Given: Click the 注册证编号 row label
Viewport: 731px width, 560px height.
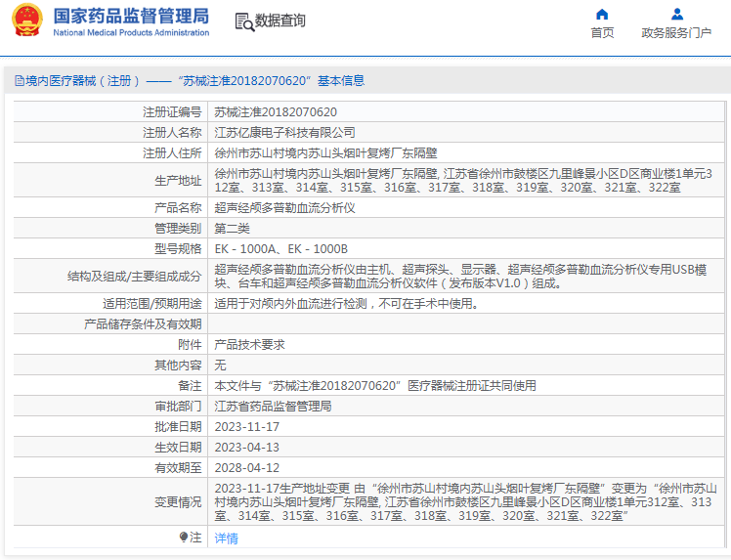Looking at the screenshot, I should 172,112.
